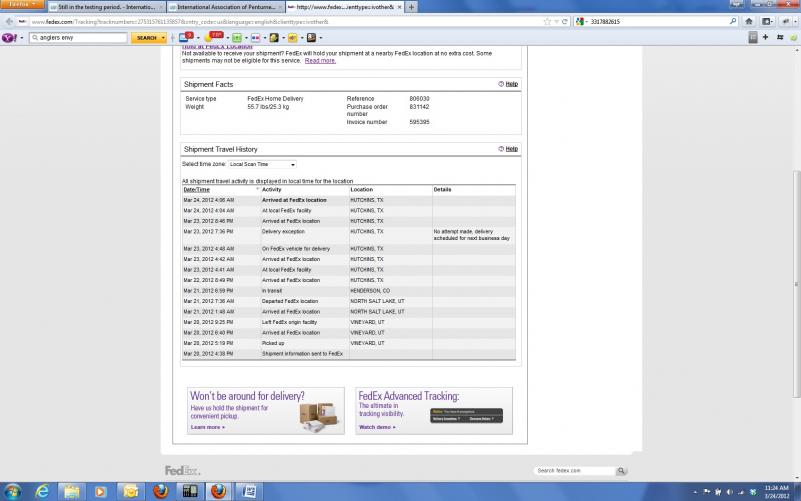
Task: Click 'Left FedEx origin facility' activity text
Action: point(290,322)
